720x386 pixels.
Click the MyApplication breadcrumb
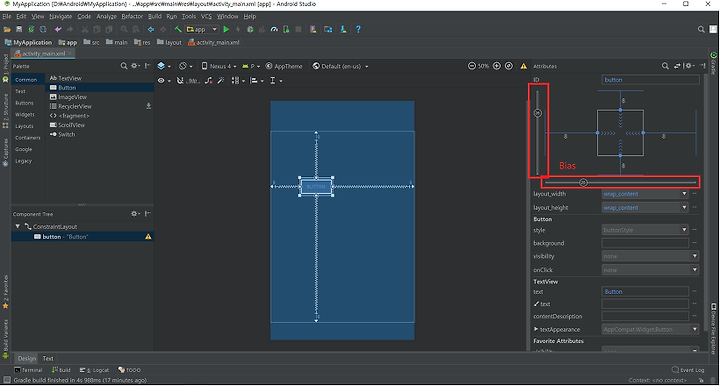28,42
